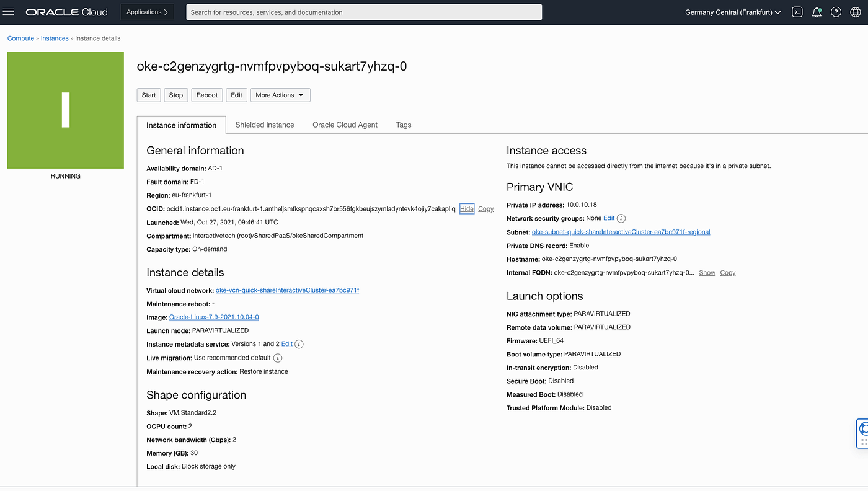Image resolution: width=868 pixels, height=491 pixels.
Task: Copy the OCID
Action: click(x=486, y=209)
